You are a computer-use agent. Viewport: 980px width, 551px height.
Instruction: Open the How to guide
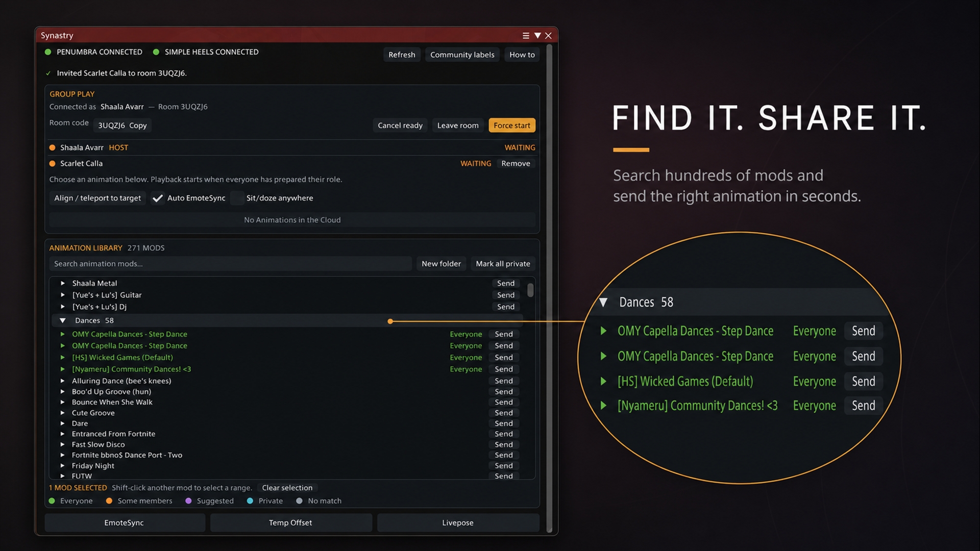[522, 55]
